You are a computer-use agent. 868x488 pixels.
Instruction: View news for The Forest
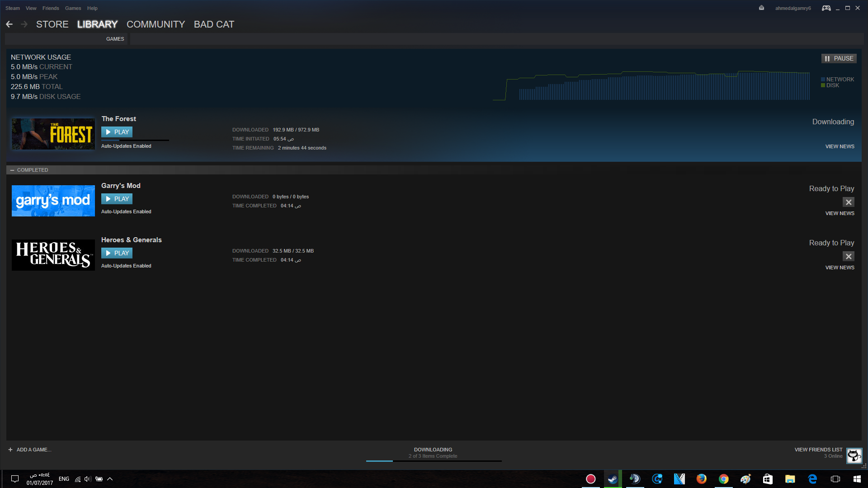pos(840,146)
